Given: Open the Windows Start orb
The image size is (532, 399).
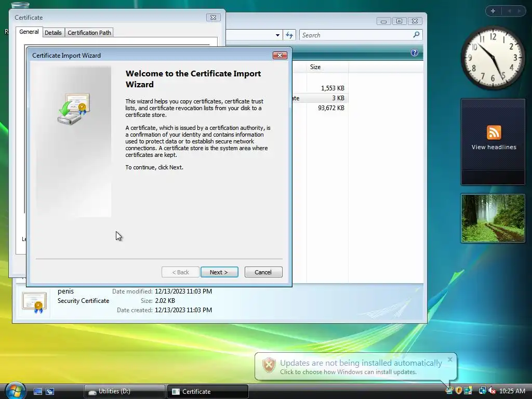Looking at the screenshot, I should (15, 390).
